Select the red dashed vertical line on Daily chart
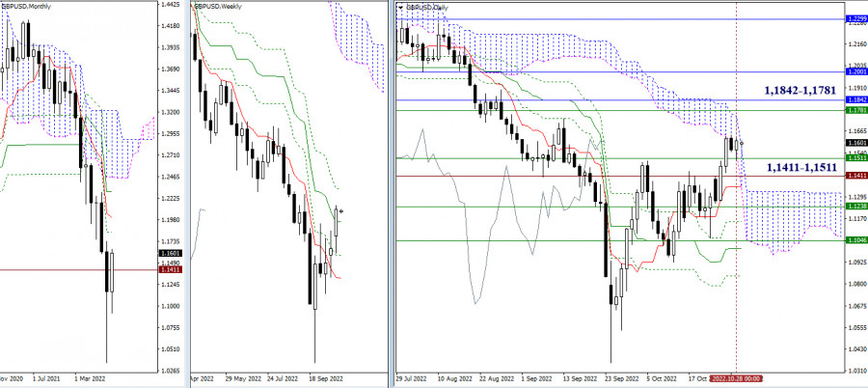The width and height of the screenshot is (868, 388). (736, 188)
